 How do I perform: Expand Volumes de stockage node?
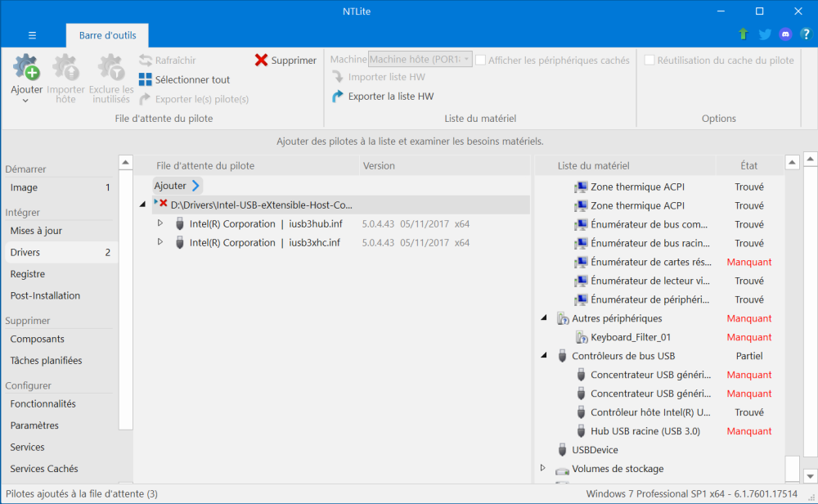544,469
